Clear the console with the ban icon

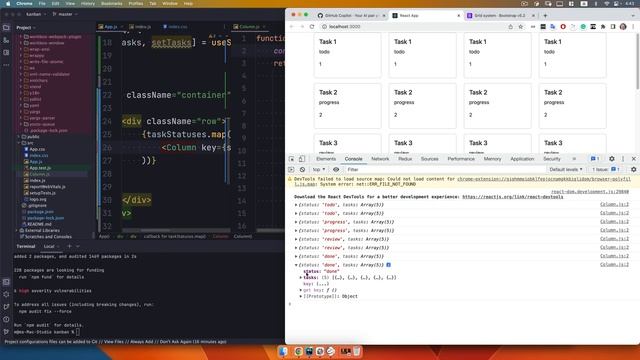click(302, 169)
